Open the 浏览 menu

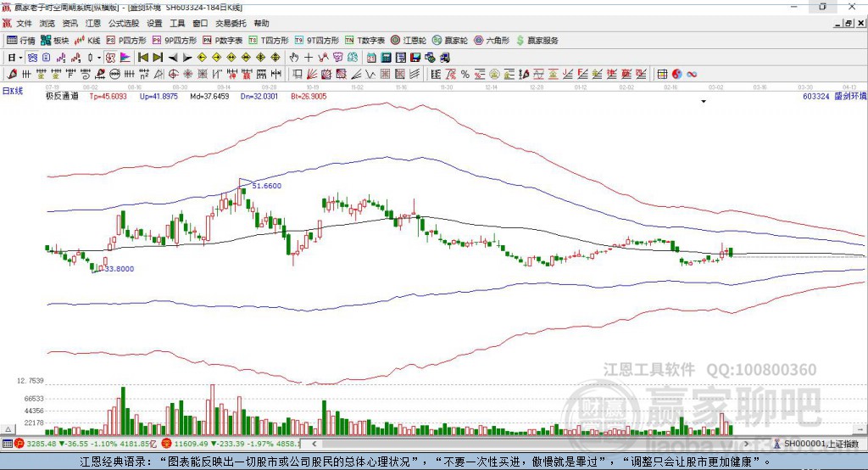pyautogui.click(x=47, y=23)
